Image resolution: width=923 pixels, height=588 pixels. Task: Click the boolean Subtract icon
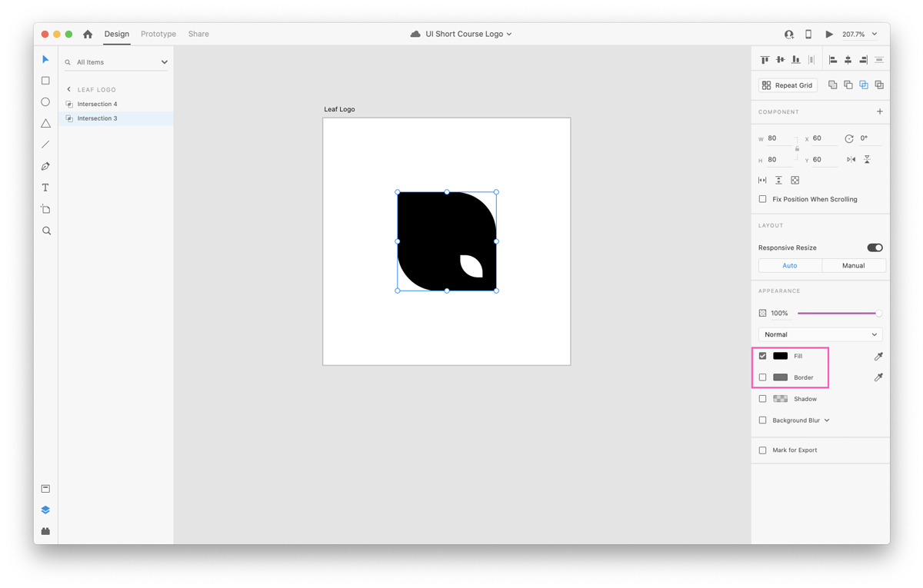[x=848, y=85]
